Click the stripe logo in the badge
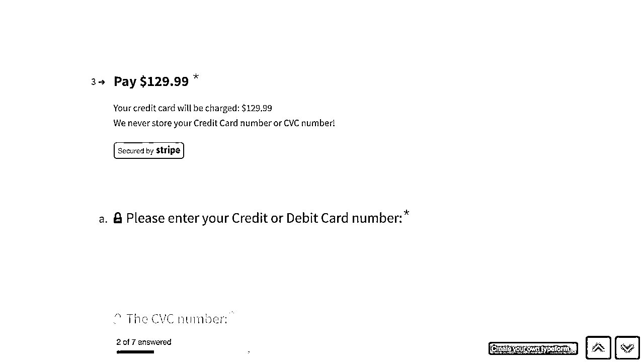Viewport: 644px width, 362px height. click(168, 150)
